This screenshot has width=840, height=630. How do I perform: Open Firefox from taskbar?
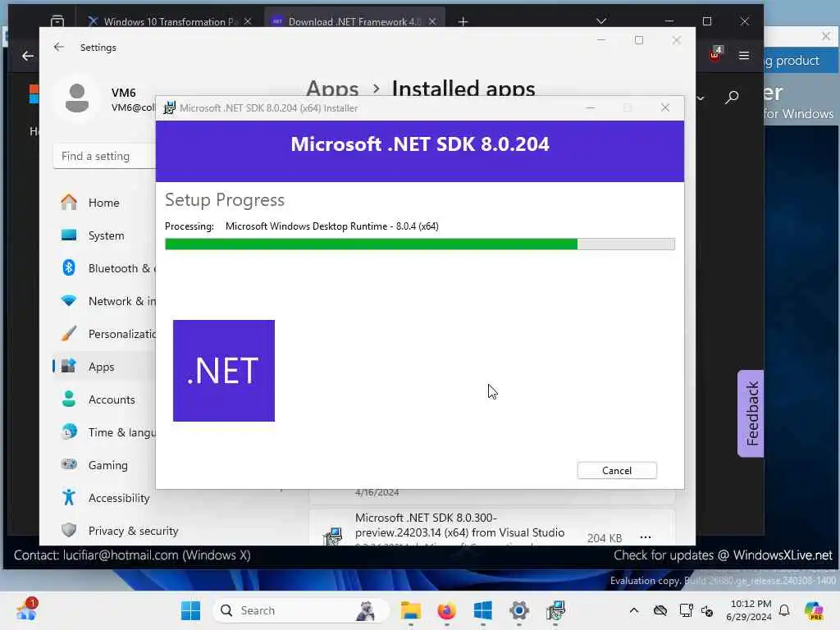(447, 610)
